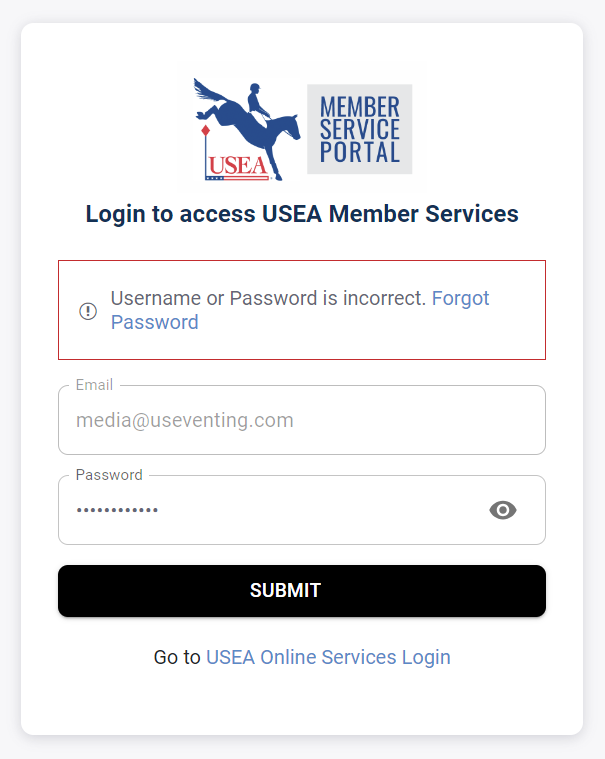Screen dimensions: 605x759
Task: Focus the Password input field
Action: coord(270,510)
